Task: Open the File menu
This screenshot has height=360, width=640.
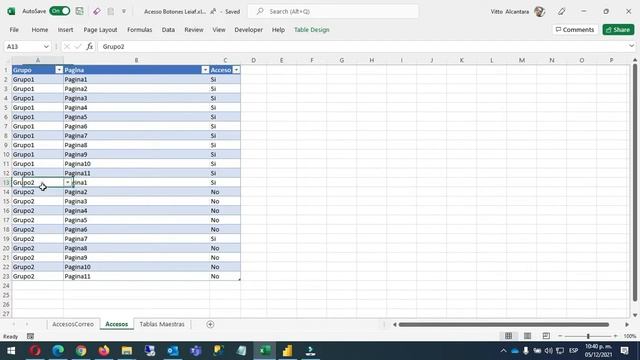Action: tap(14, 29)
